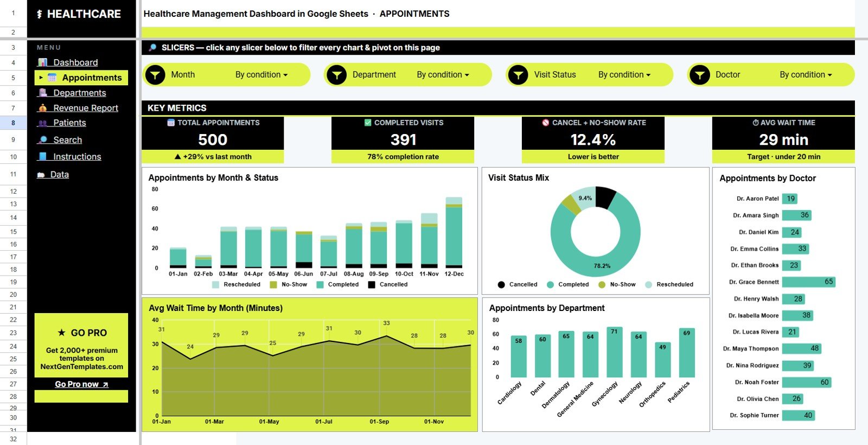This screenshot has height=445, width=868.
Task: Click the 'Avg Wait Time by Month (Minutes)' title
Action: (x=216, y=308)
